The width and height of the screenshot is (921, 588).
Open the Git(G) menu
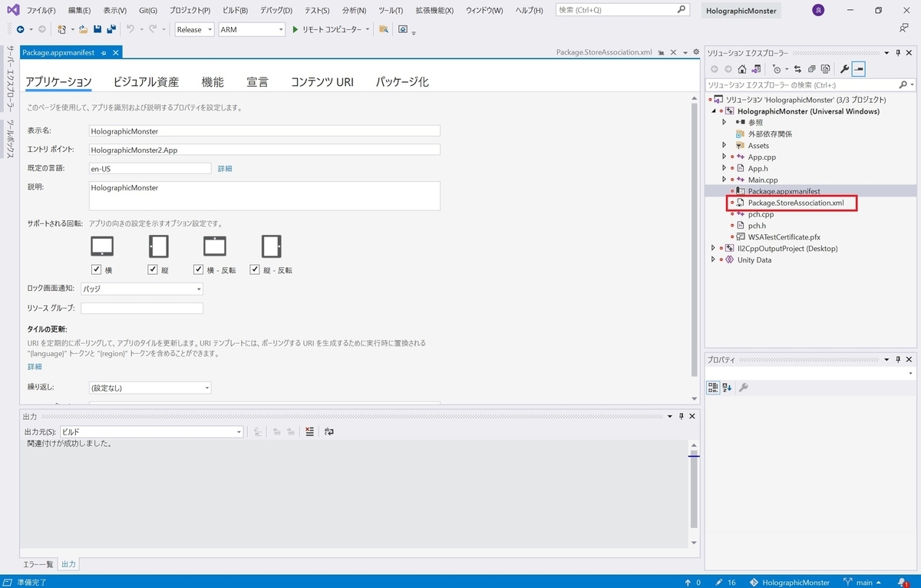click(x=148, y=11)
